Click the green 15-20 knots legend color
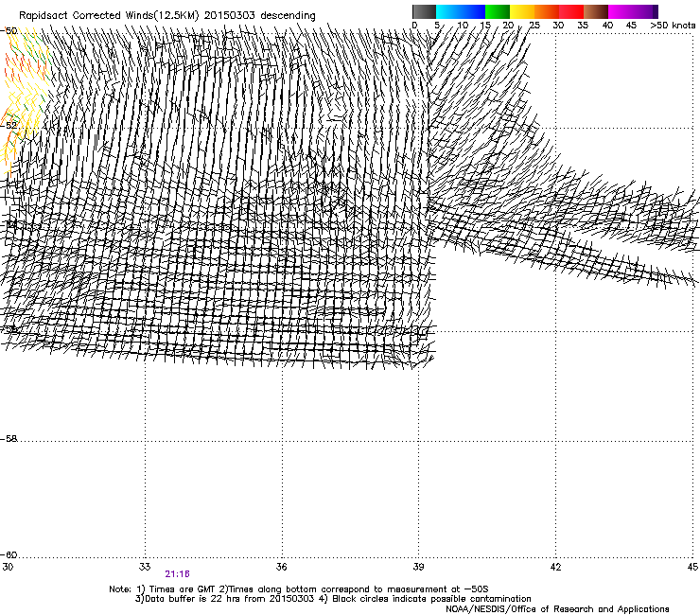 [x=498, y=11]
